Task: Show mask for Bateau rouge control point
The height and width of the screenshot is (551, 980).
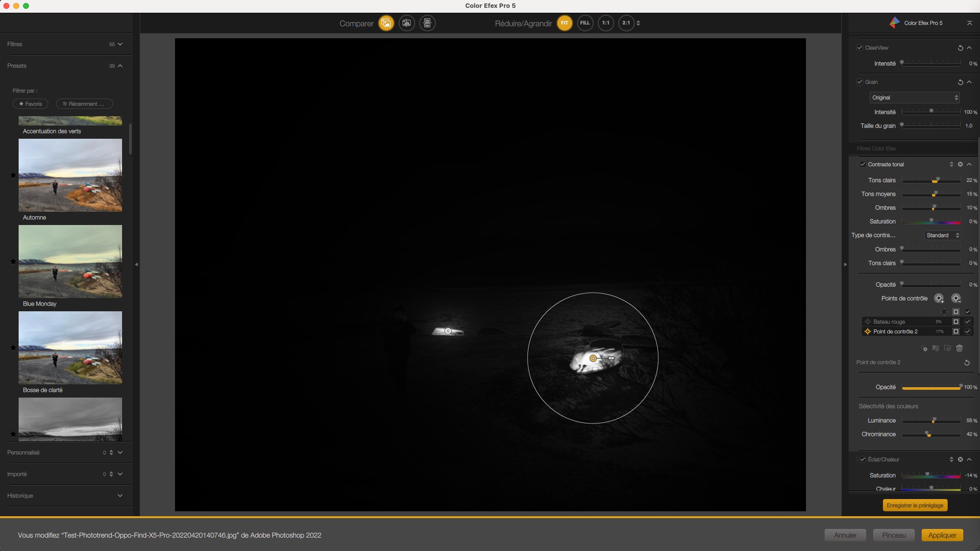Action: [956, 322]
